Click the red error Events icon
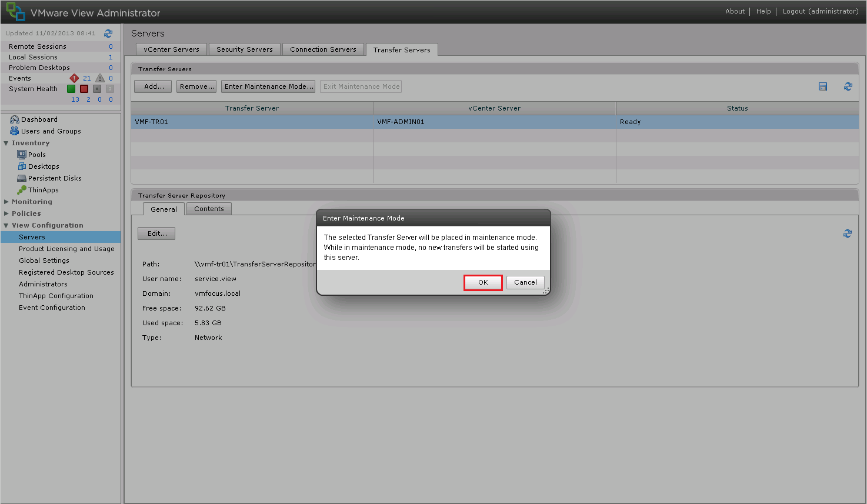 click(x=74, y=78)
